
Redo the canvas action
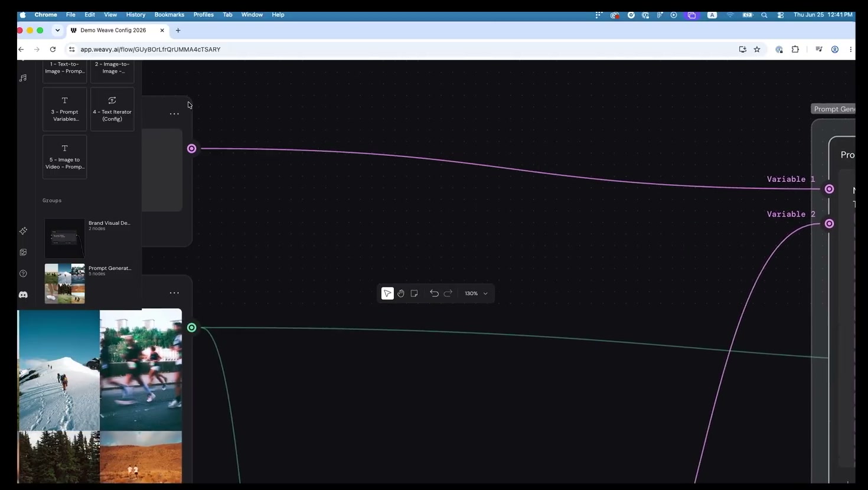(x=448, y=293)
